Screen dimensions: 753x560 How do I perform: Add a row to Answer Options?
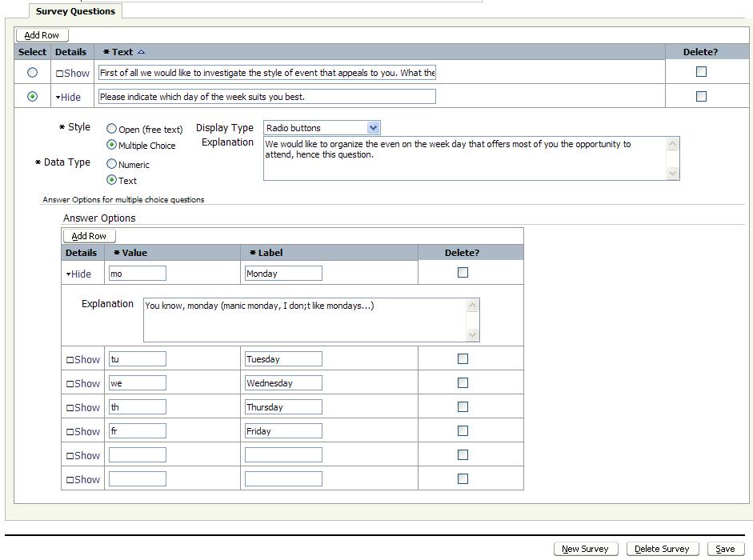(89, 236)
